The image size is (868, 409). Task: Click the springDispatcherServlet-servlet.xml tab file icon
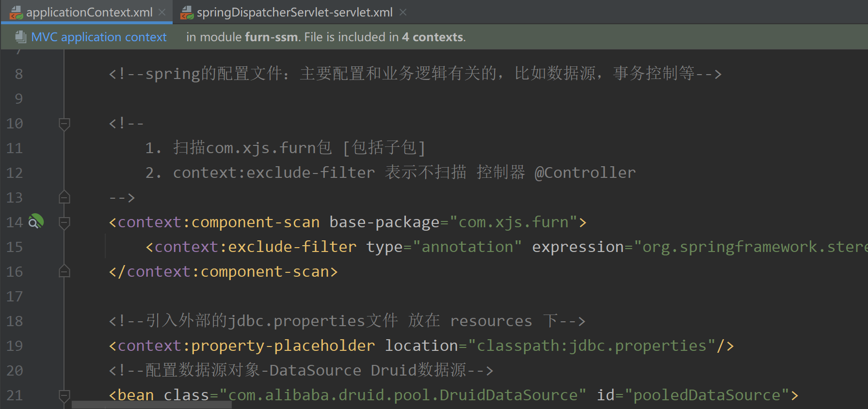click(187, 13)
